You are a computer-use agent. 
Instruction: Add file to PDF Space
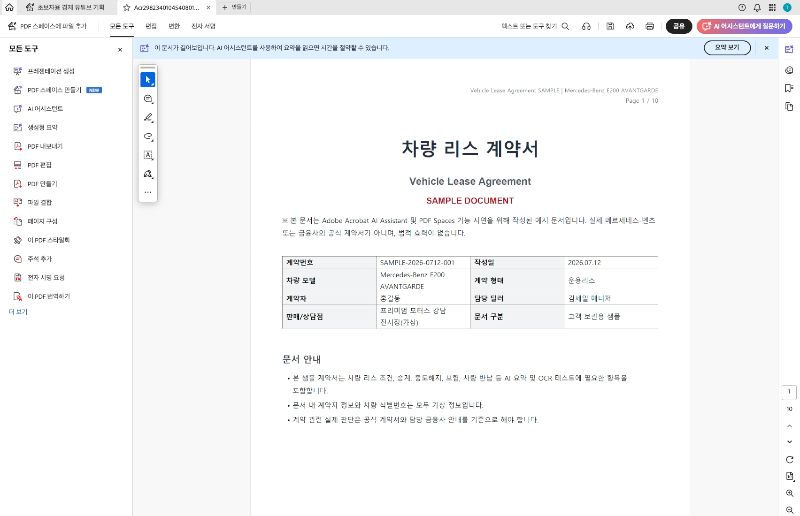(47, 26)
